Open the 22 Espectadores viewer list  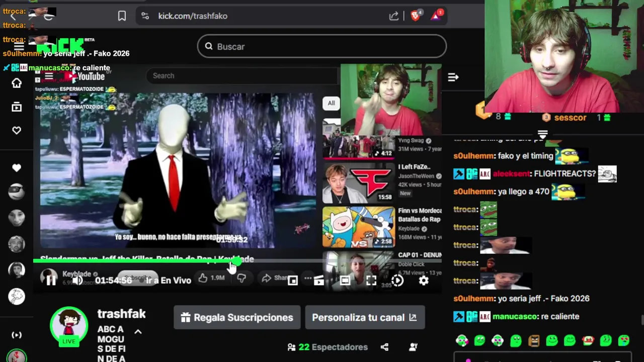[328, 347]
